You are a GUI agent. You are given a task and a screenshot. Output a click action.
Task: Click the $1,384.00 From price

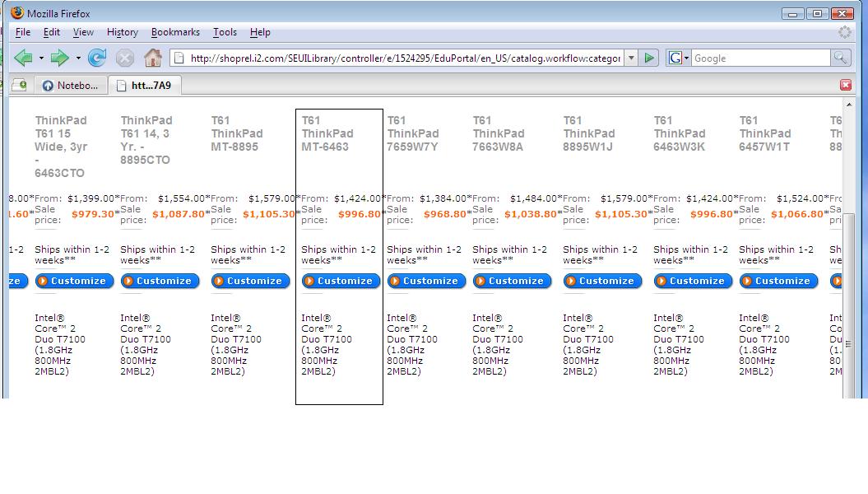point(443,198)
